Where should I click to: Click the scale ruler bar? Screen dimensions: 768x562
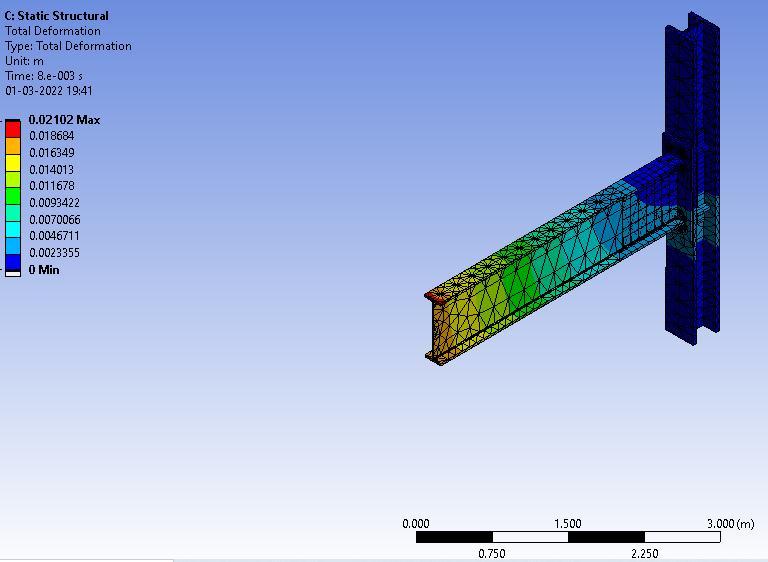point(568,537)
